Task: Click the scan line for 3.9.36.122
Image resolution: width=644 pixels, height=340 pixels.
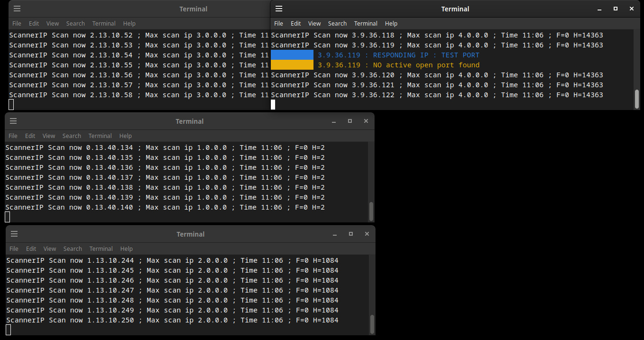Action: [x=437, y=95]
